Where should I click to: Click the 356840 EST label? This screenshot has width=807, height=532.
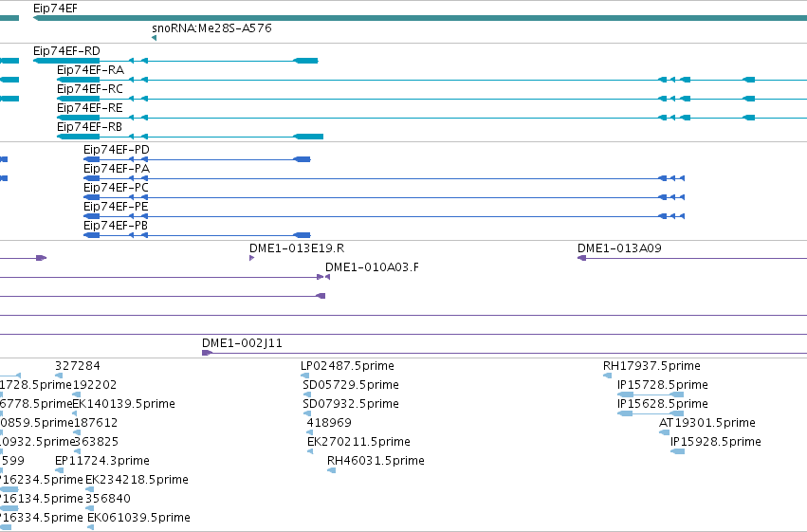pos(108,499)
